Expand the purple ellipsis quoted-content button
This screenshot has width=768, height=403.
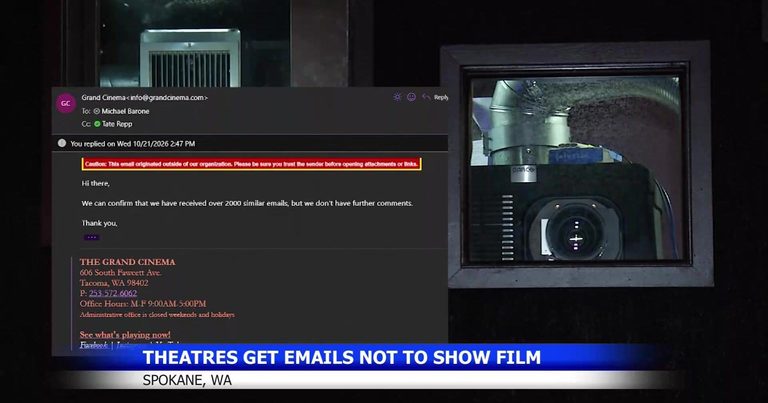coord(92,237)
